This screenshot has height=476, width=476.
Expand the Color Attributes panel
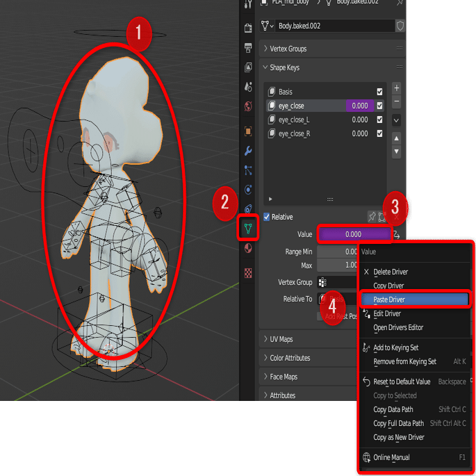pyautogui.click(x=265, y=358)
